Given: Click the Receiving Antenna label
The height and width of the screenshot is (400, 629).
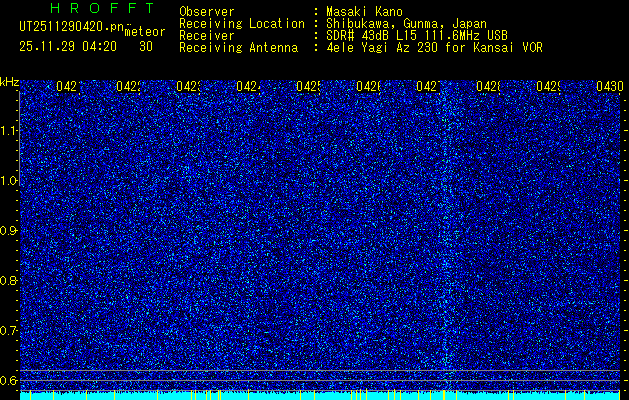Looking at the screenshot, I should pos(238,48).
